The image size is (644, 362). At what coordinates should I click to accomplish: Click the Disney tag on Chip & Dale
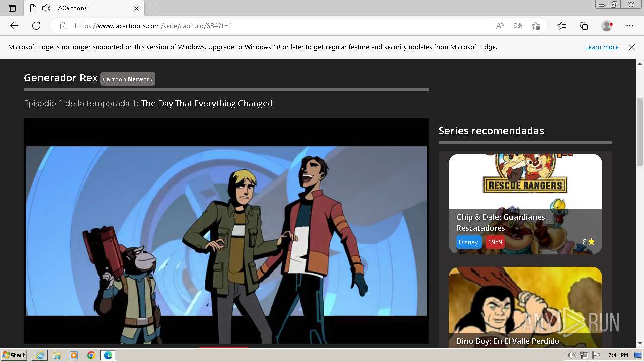pos(468,242)
